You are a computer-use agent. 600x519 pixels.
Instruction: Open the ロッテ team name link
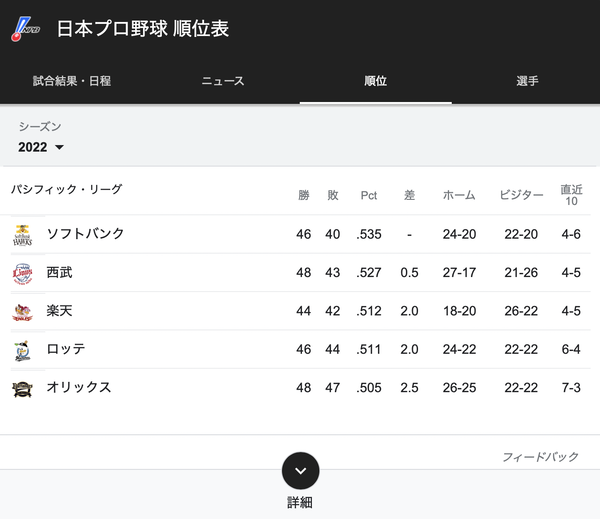tap(66, 349)
